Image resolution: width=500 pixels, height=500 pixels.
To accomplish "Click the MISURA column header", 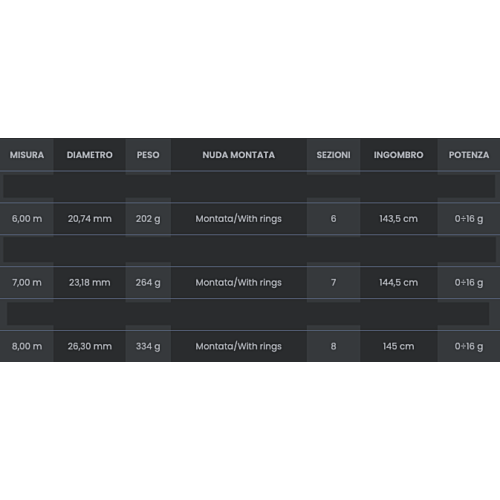I will click(27, 155).
